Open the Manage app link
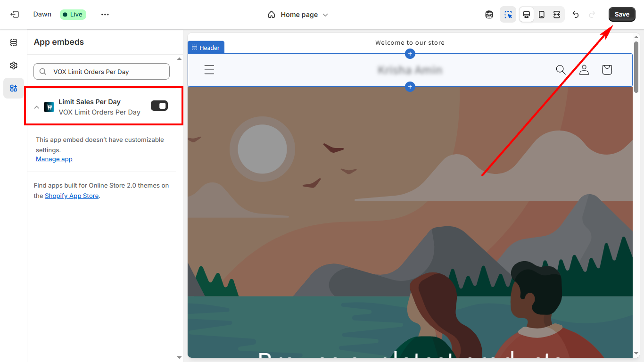Screen dimensions: 644x362 click(54, 159)
